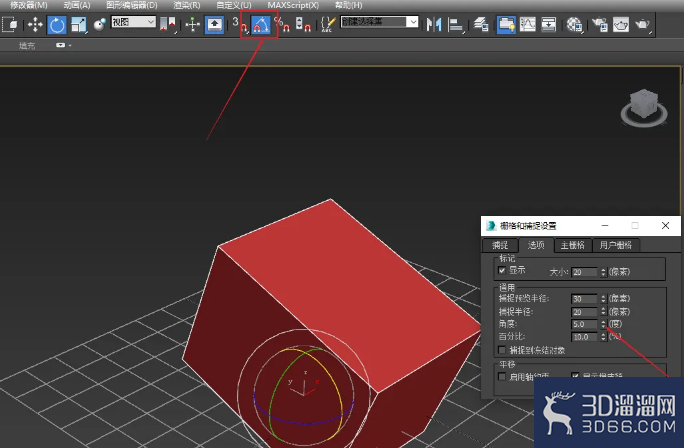Open the 帮助(H) menu
Image resolution: width=684 pixels, height=448 pixels.
click(x=349, y=5)
